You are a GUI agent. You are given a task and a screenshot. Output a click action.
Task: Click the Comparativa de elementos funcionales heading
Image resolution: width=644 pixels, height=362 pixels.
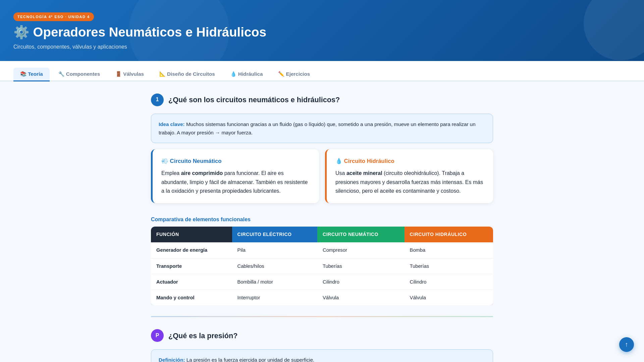(x=201, y=220)
